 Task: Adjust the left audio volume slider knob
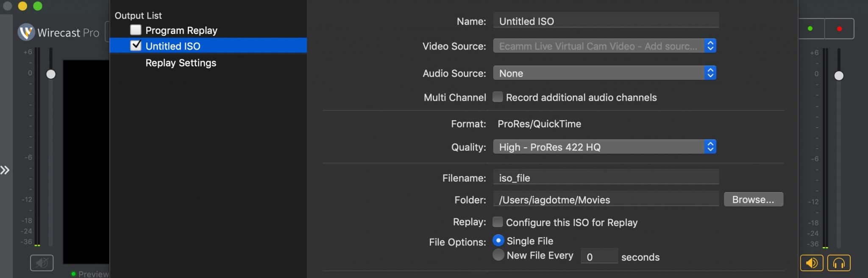[x=51, y=74]
